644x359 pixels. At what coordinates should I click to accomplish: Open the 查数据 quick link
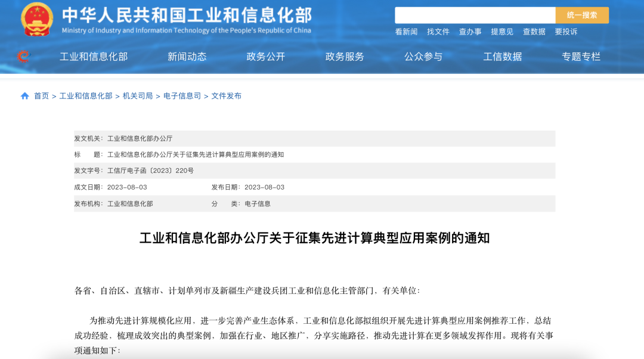[534, 32]
